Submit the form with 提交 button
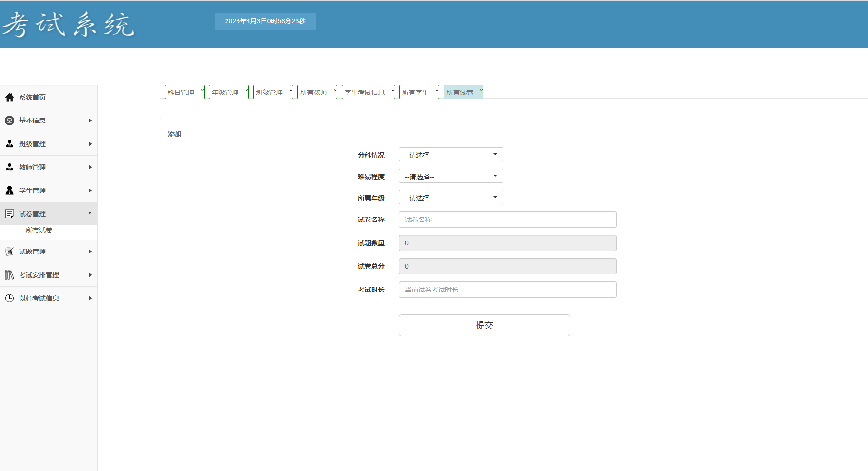The width and height of the screenshot is (868, 471). 484,325
